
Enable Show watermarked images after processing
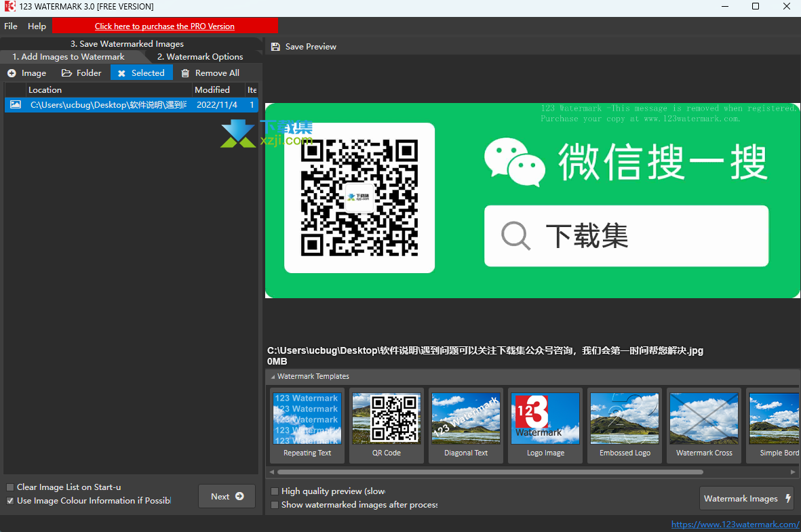[275, 504]
